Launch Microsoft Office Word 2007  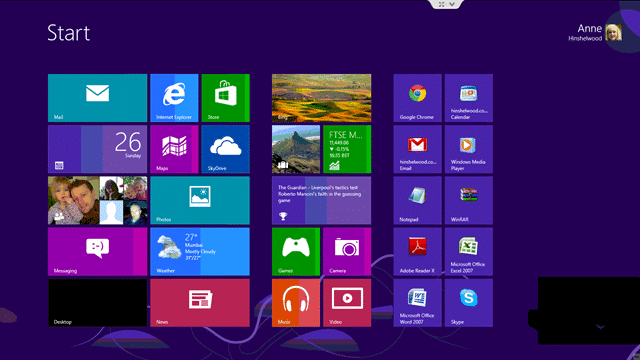pos(418,303)
